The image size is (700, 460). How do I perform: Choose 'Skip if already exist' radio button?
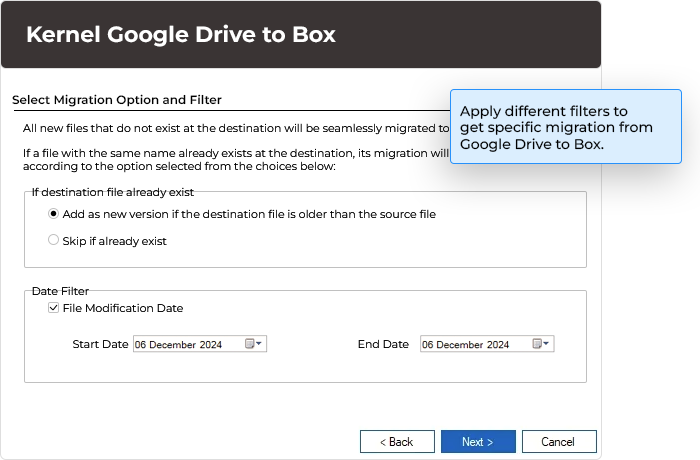tap(53, 240)
